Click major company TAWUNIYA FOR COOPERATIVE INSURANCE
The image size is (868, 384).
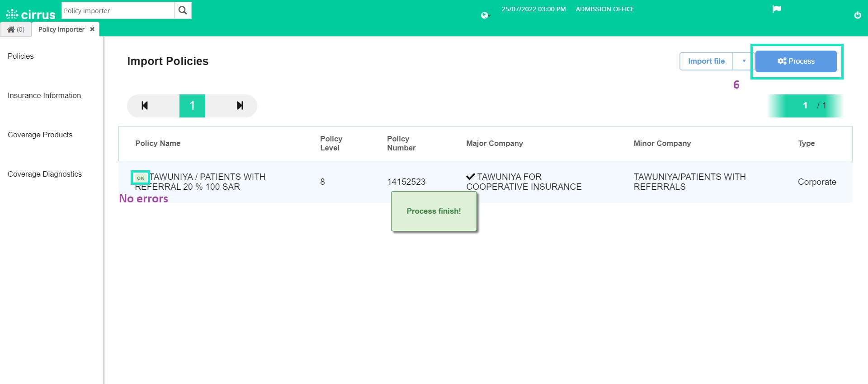[524, 182]
